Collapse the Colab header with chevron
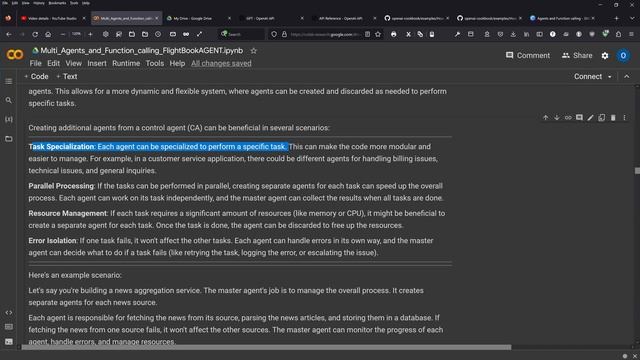The width and height of the screenshot is (640, 360). click(627, 76)
